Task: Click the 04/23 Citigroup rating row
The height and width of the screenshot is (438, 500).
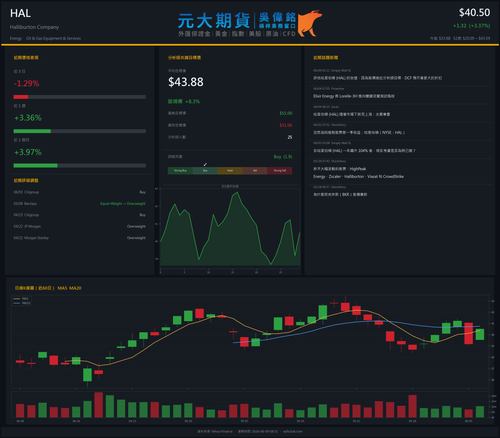Action: click(79, 215)
